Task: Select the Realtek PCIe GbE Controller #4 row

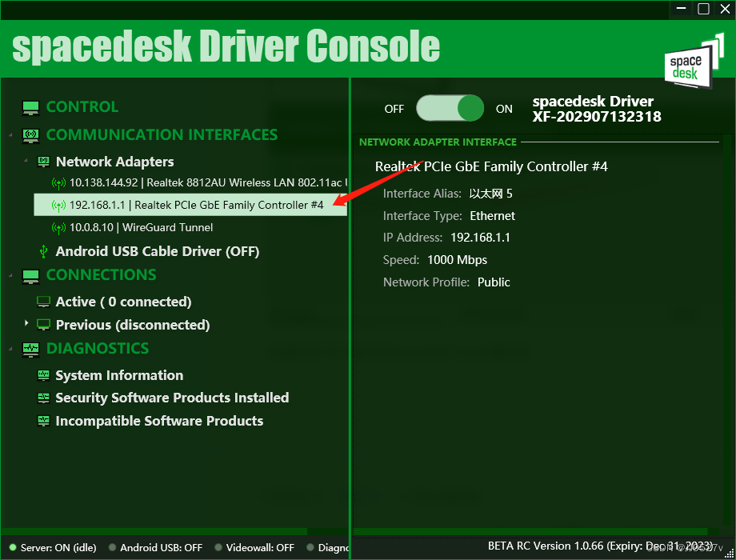Action: point(190,205)
